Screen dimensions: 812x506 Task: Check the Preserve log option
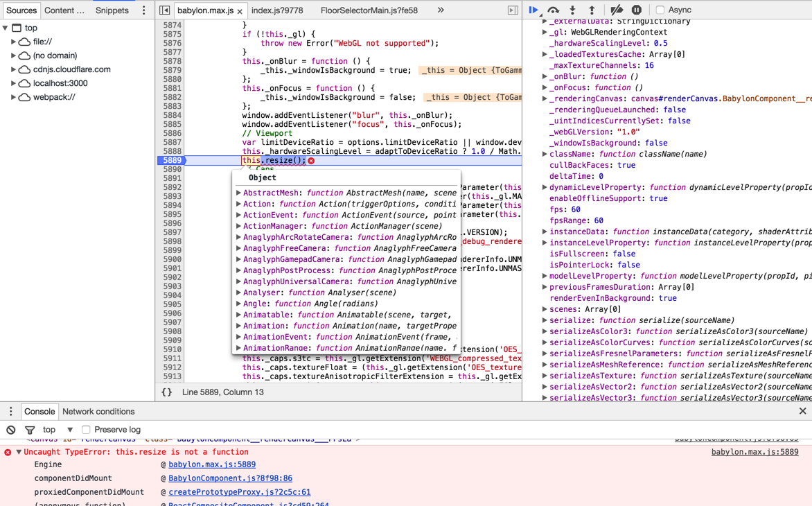click(86, 429)
